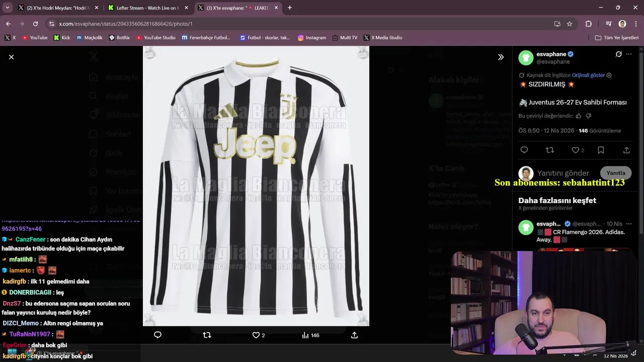Close the photo viewer with the X
Viewport: 644px width, 362px height.
click(x=11, y=57)
